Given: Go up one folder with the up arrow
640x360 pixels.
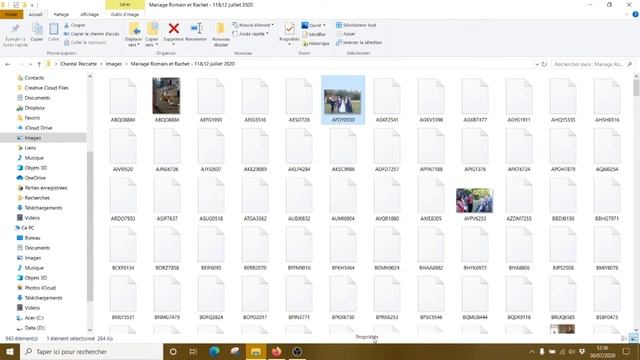Looking at the screenshot, I should click(39, 64).
